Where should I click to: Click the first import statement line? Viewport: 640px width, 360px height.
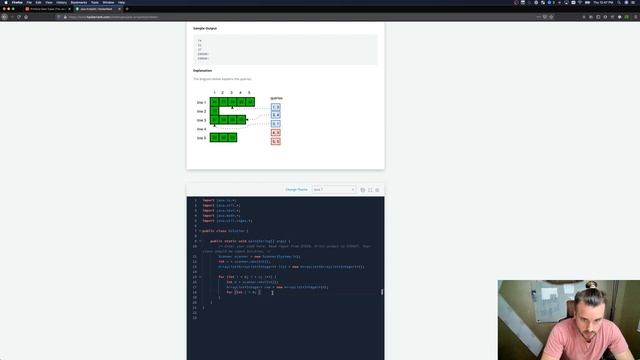pyautogui.click(x=219, y=200)
